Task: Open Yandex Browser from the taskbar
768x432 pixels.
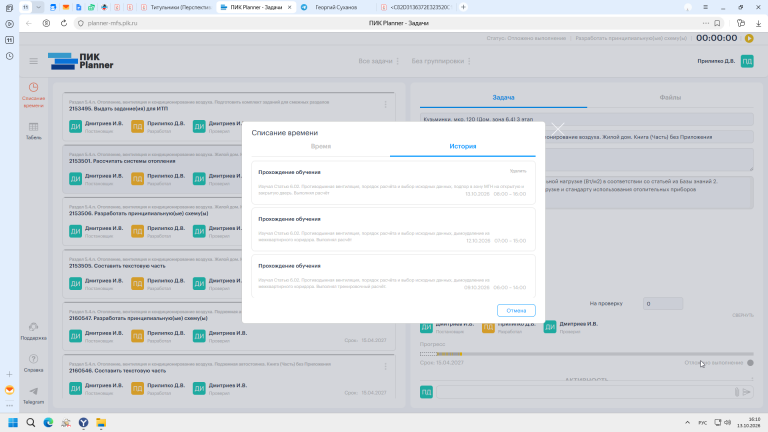Action: click(x=84, y=423)
